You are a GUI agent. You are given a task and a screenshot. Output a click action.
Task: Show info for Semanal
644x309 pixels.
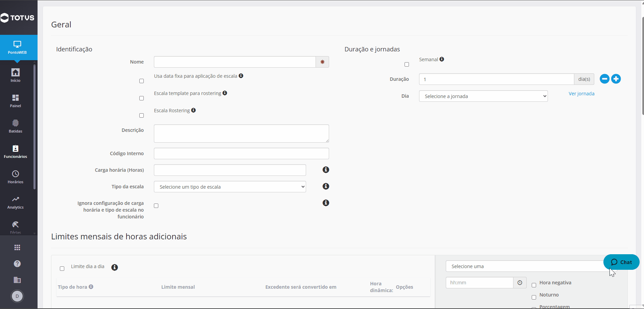442,59
